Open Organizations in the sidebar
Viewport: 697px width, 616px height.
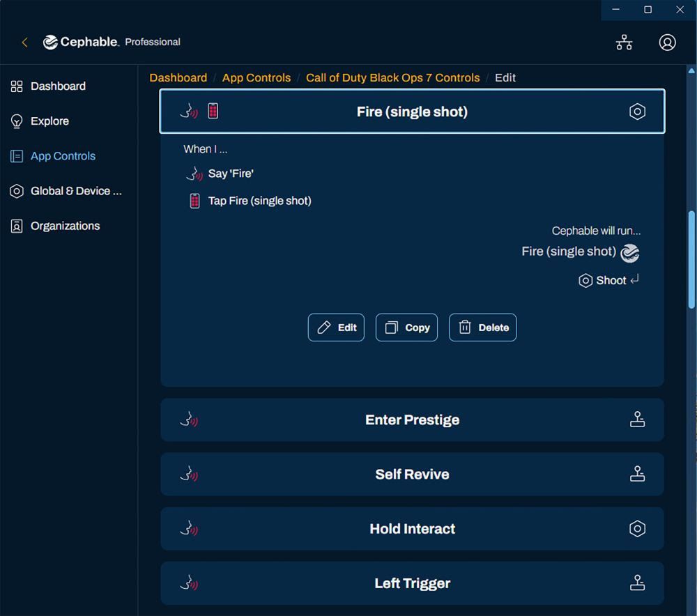tap(65, 226)
